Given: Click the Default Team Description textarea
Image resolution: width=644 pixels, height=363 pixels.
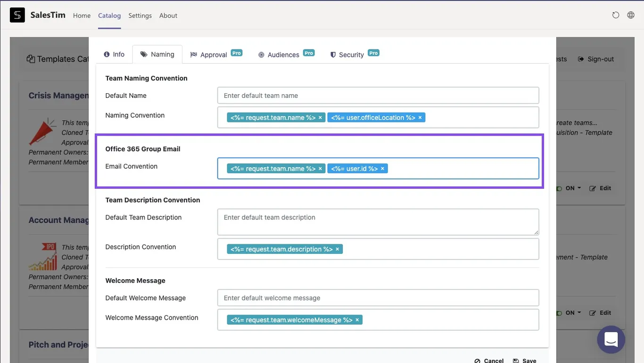Looking at the screenshot, I should tap(378, 222).
